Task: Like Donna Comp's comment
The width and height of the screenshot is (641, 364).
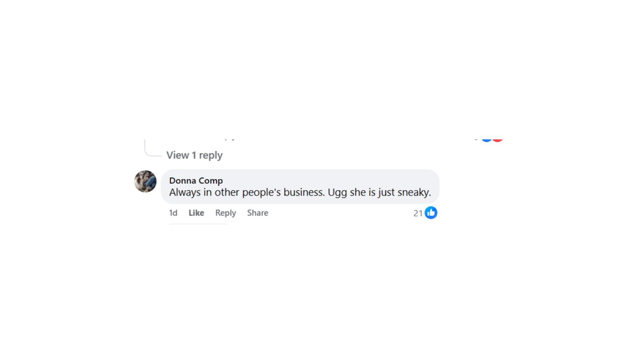Action: pyautogui.click(x=196, y=213)
